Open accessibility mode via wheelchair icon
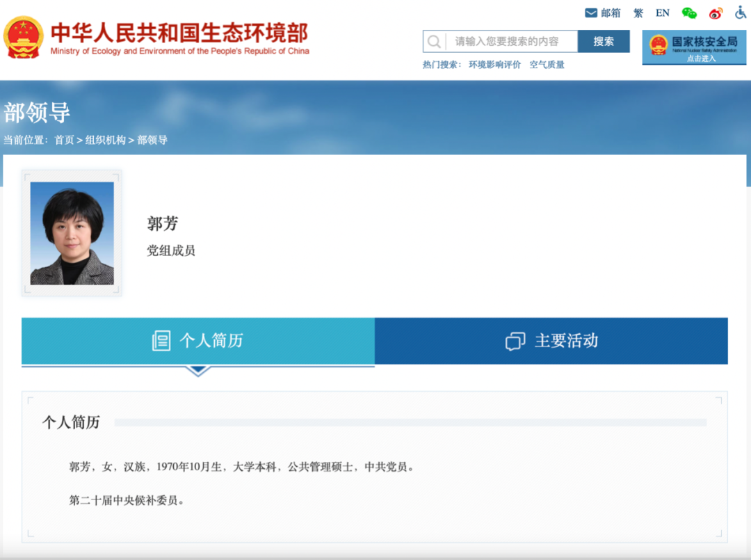This screenshot has width=751, height=560. tap(739, 13)
